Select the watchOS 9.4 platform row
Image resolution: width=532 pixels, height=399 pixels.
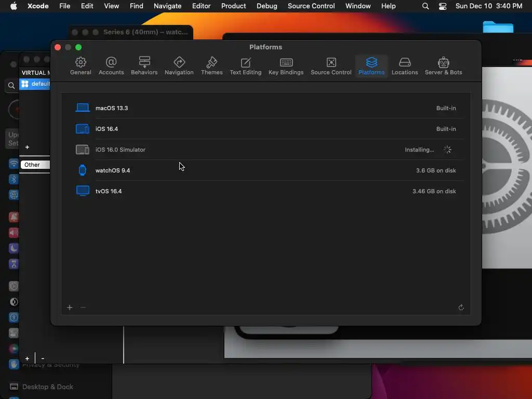(265, 170)
